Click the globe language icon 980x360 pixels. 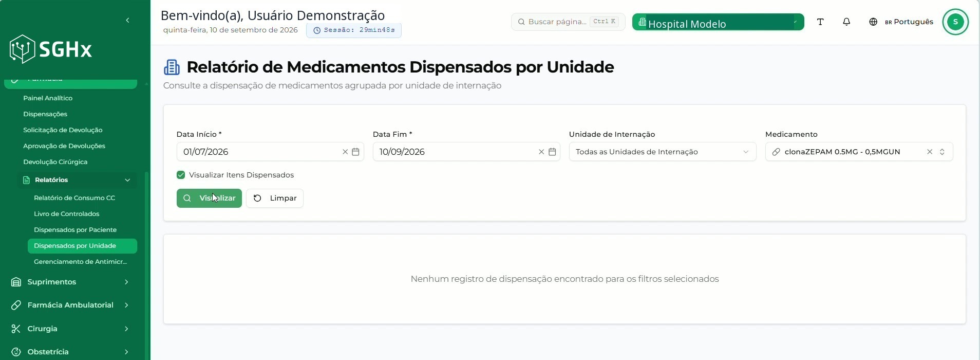[x=873, y=22]
